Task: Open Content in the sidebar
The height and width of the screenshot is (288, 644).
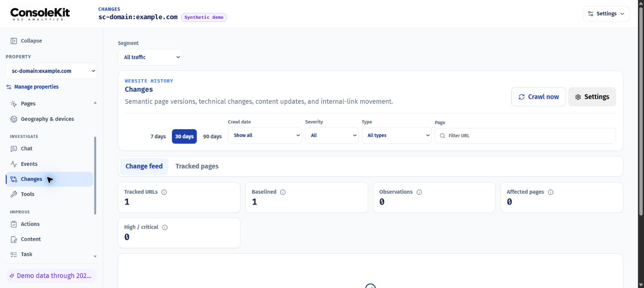Action: [50, 239]
